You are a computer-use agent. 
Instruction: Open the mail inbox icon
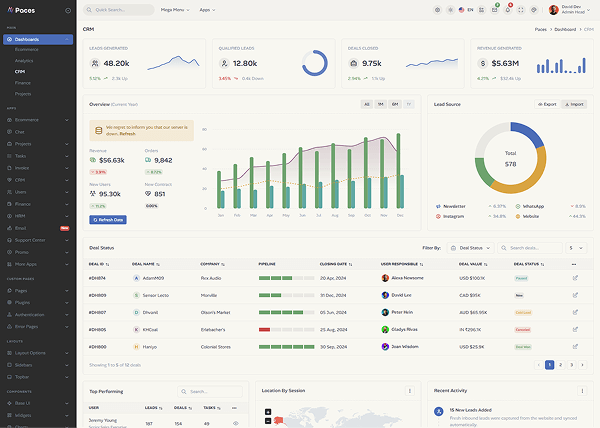pos(495,9)
